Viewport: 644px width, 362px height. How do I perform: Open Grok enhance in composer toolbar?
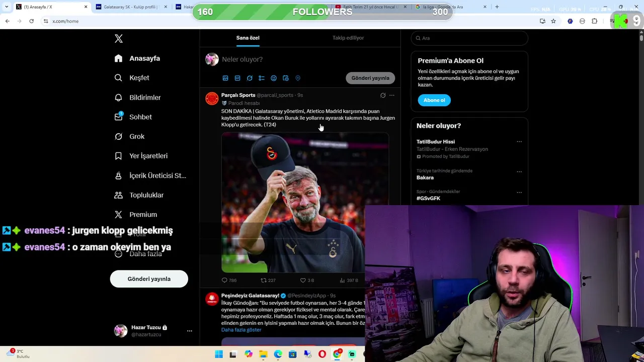click(x=250, y=78)
